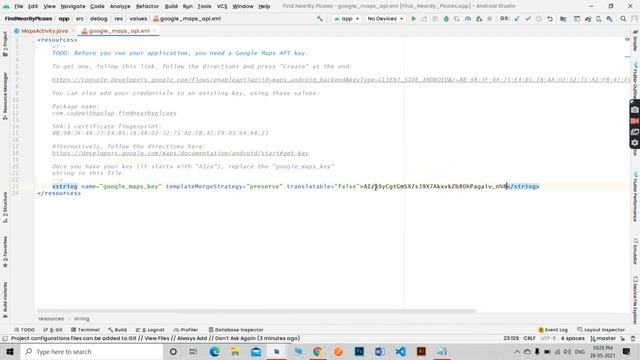
Task: Open the Terminal tool window
Action: [85, 330]
